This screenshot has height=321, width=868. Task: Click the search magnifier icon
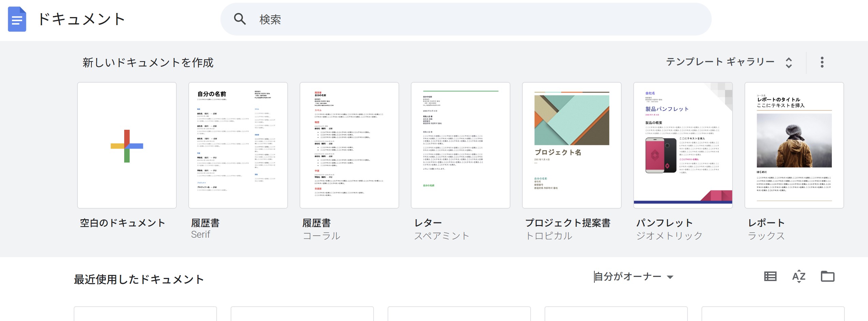240,19
